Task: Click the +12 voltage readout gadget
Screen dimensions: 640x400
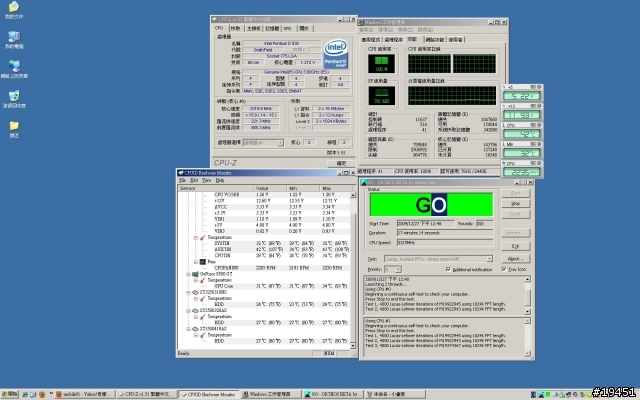Action: click(522, 112)
